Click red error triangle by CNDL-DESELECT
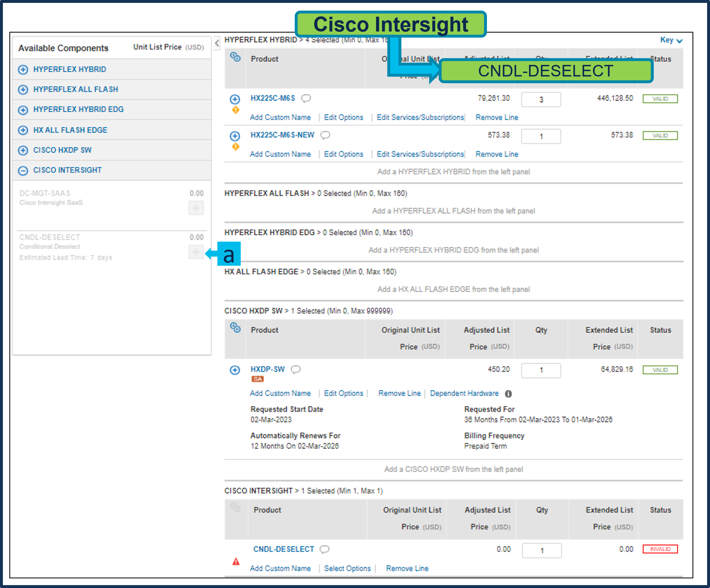The height and width of the screenshot is (588, 710). [x=236, y=562]
